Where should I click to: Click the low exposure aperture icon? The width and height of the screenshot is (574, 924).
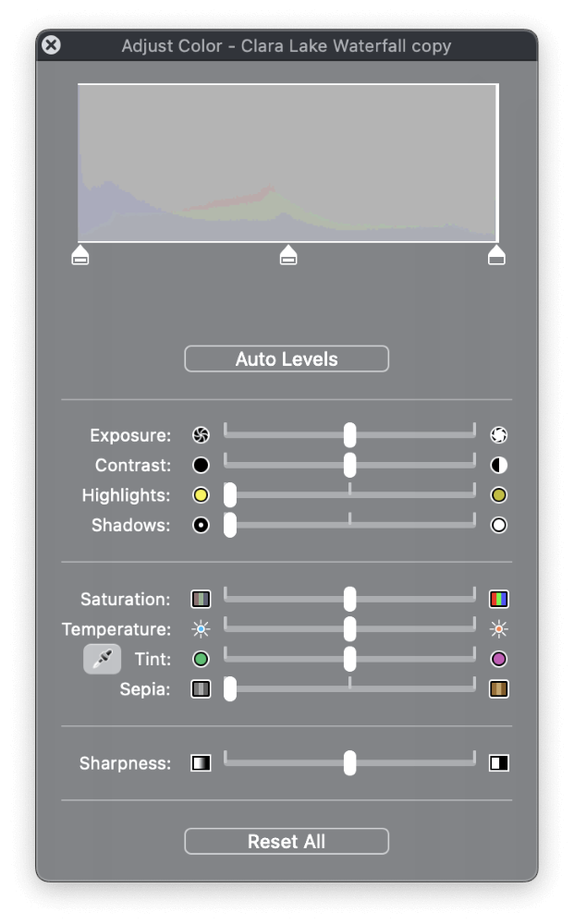coord(201,435)
